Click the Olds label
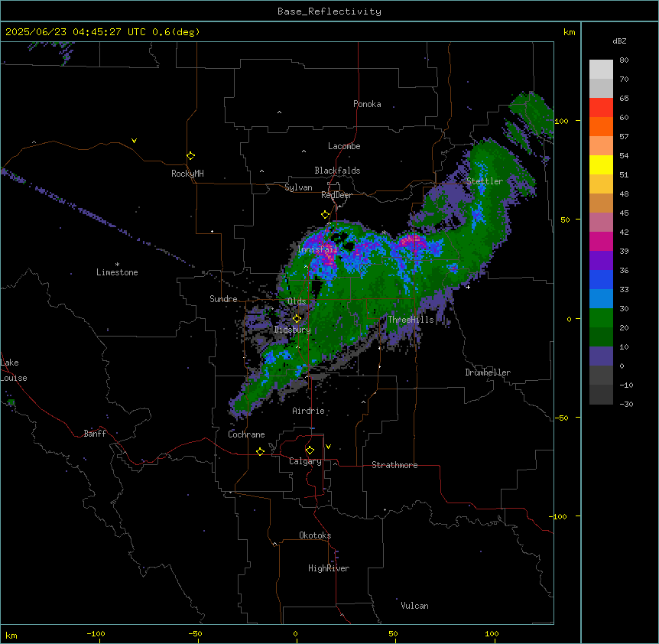659x644 pixels. click(x=297, y=301)
